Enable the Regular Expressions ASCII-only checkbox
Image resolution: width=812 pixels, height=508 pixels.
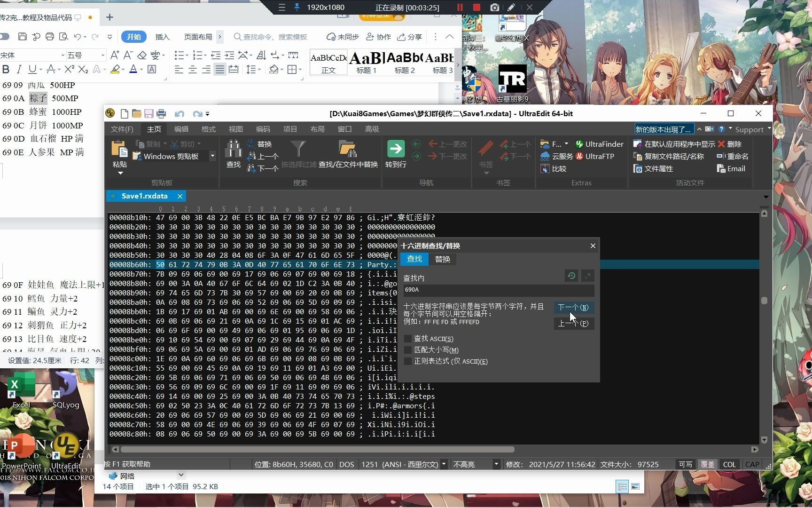[408, 361]
